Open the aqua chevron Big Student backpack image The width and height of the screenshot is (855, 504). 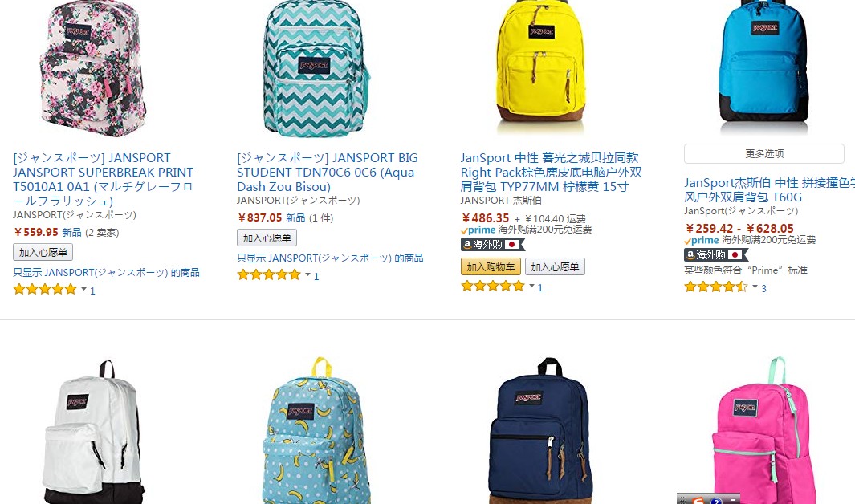[316, 68]
